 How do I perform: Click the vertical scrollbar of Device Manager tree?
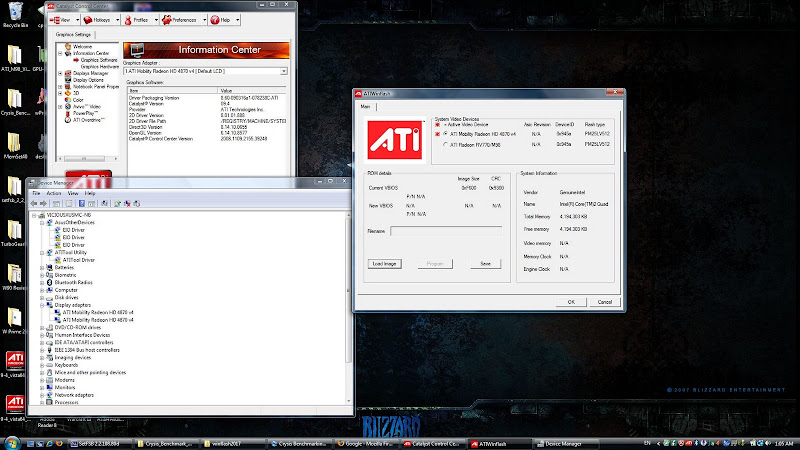coord(349,308)
